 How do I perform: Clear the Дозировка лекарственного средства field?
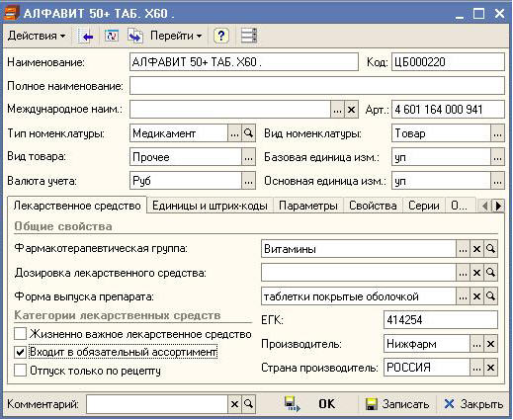point(476,273)
